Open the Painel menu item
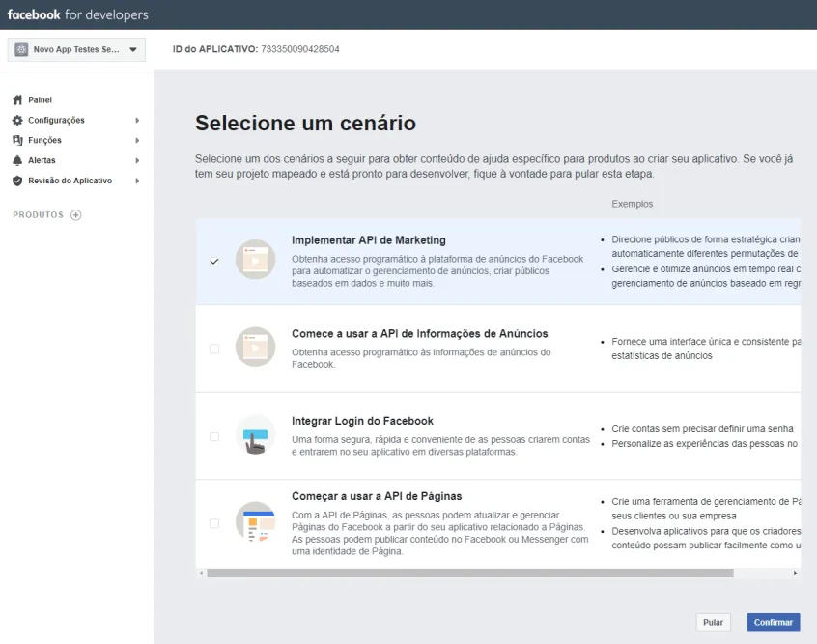Viewport: 817px width, 644px height. 41,99
